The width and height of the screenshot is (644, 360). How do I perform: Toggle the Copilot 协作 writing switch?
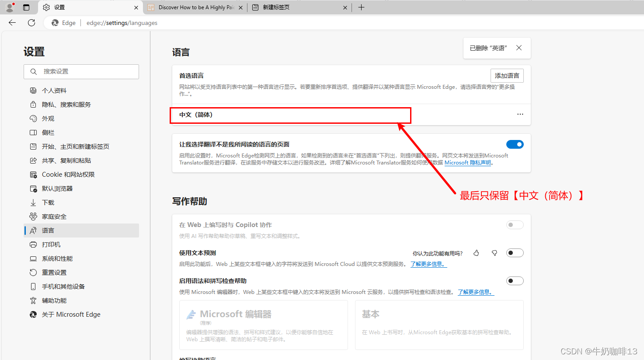coord(515,225)
